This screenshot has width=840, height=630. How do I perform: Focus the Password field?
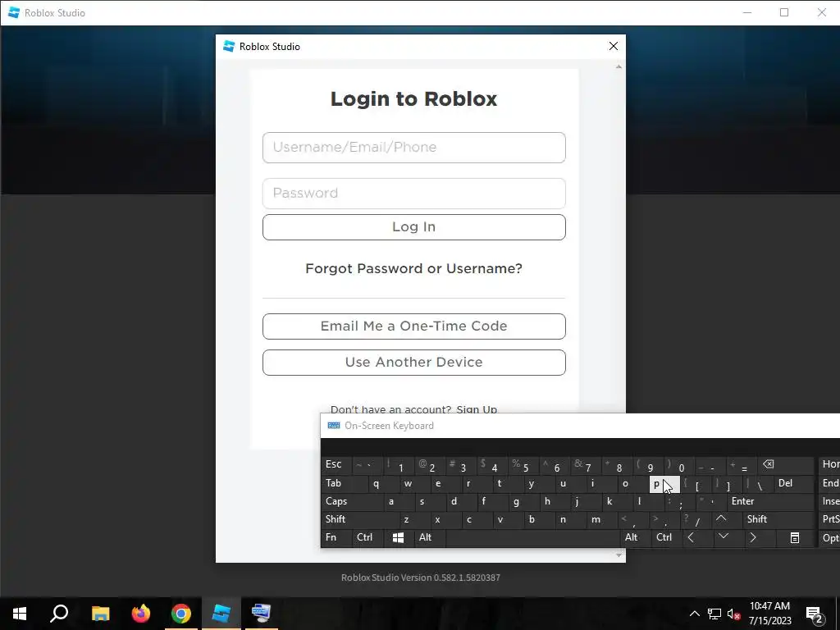(413, 194)
